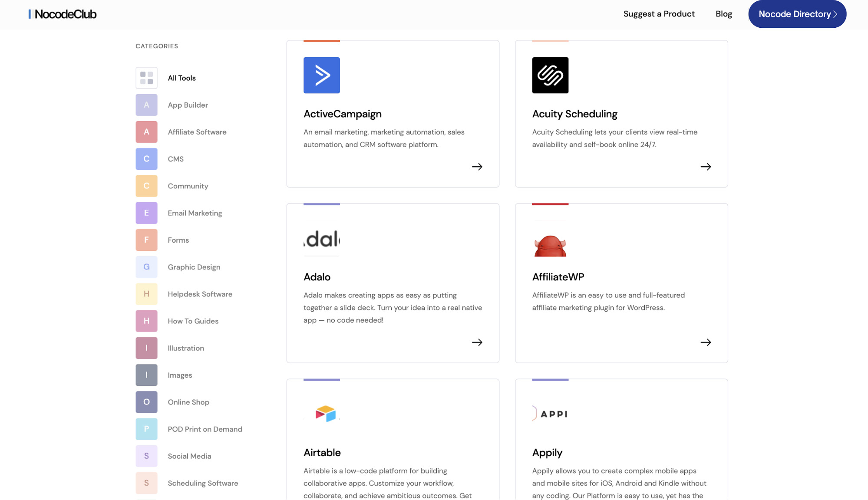Open the Airtable title
This screenshot has width=868, height=500.
coord(322,453)
